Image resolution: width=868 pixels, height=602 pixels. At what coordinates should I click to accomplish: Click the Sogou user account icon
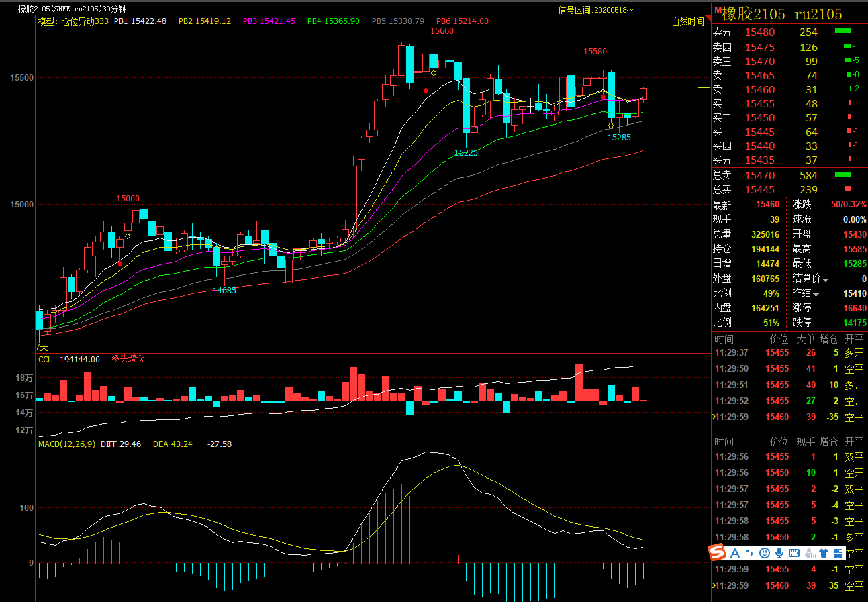pyautogui.click(x=809, y=553)
